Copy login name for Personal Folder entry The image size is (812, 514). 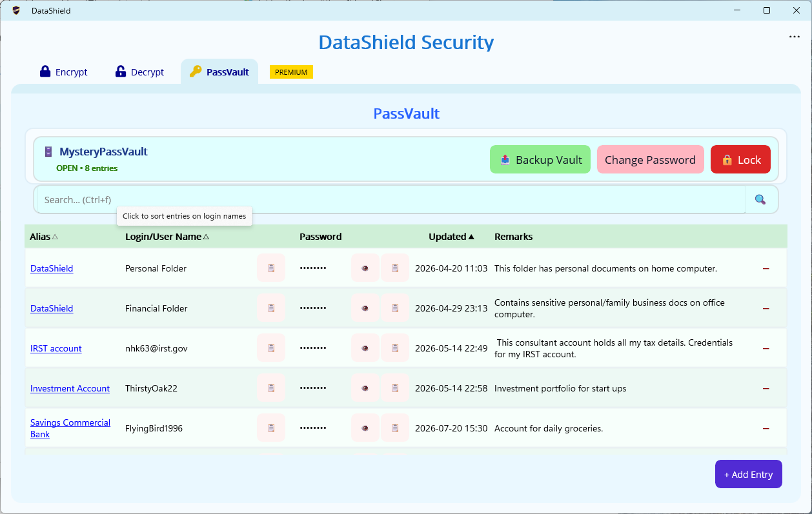pyautogui.click(x=271, y=268)
